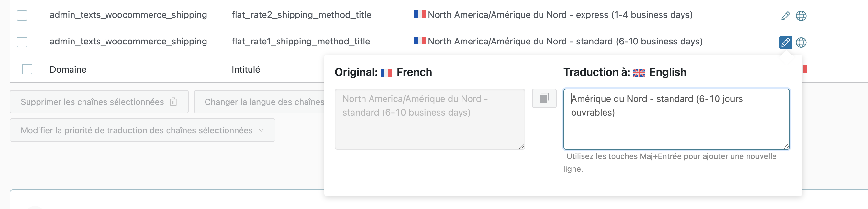
Task: Click French flag next to express shipping string
Action: pos(419,14)
